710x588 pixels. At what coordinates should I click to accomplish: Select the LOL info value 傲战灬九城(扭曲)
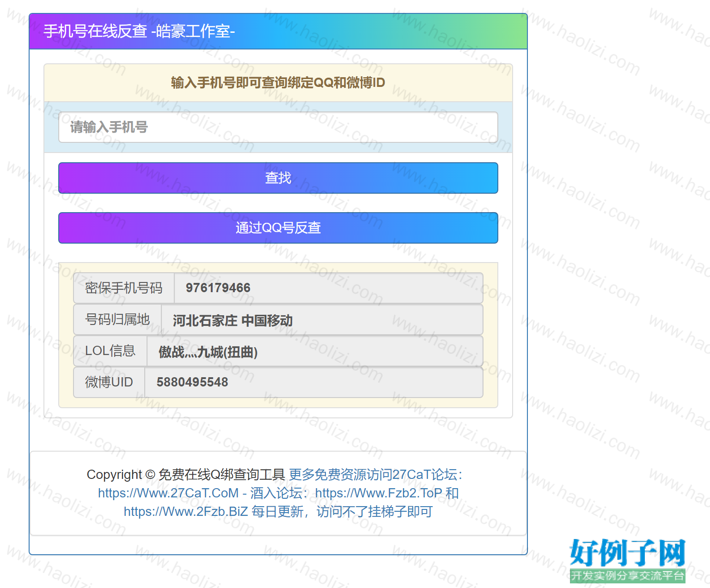(x=208, y=352)
